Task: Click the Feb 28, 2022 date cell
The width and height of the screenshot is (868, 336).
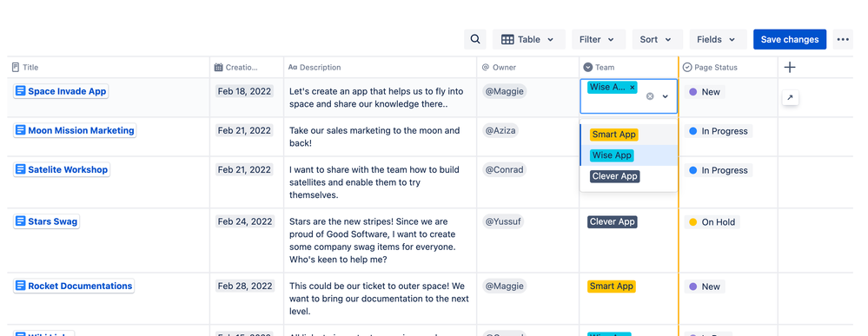Action: pos(245,287)
